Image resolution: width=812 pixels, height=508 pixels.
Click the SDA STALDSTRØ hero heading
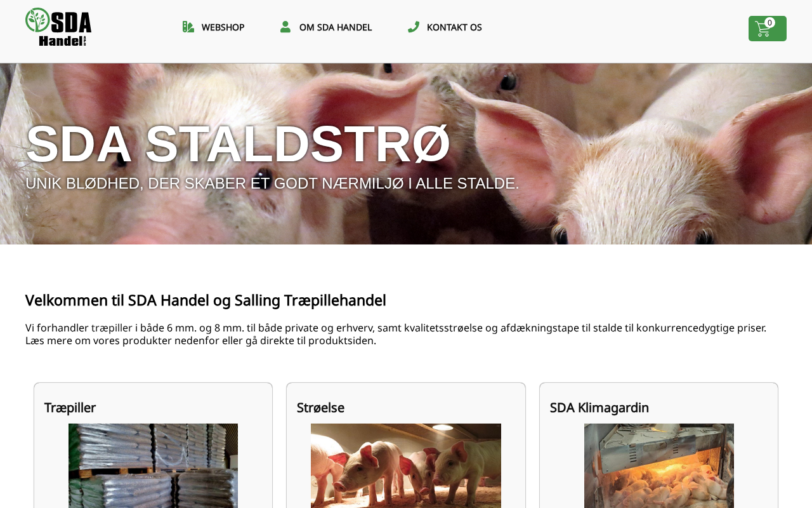pyautogui.click(x=238, y=144)
